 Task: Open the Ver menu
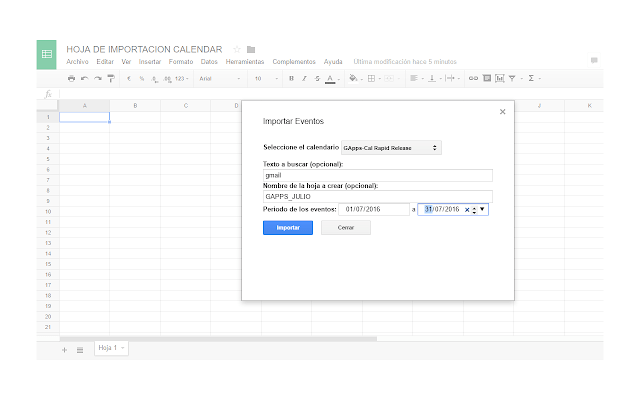coord(126,62)
